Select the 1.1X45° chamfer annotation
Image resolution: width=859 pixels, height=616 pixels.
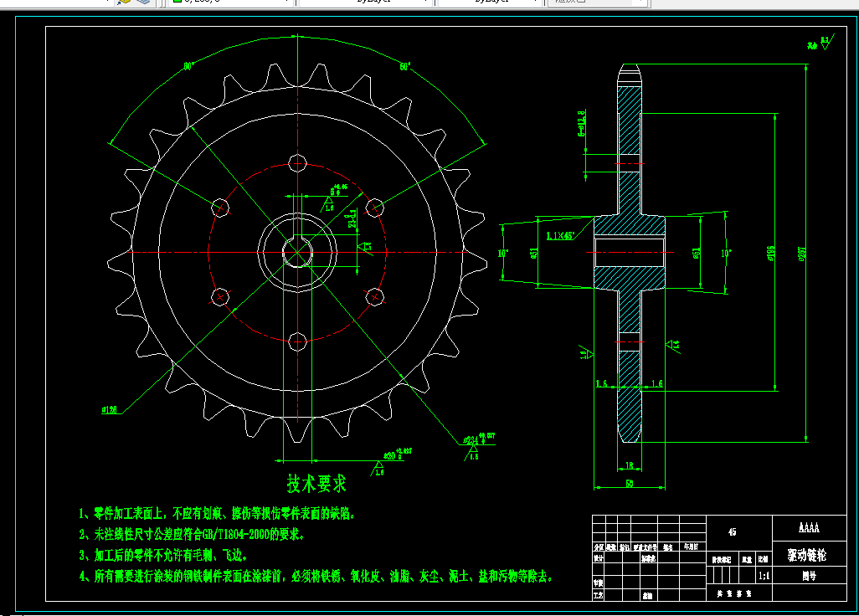(x=560, y=236)
